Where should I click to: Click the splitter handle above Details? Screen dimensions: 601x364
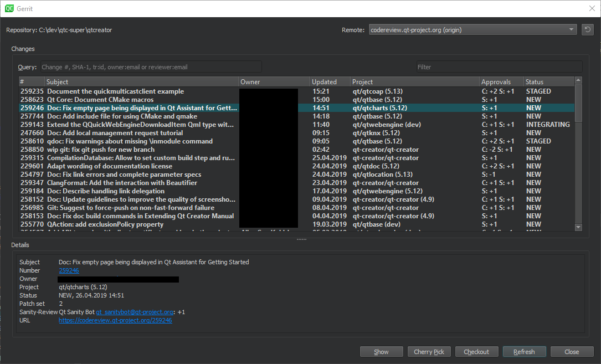(x=301, y=239)
